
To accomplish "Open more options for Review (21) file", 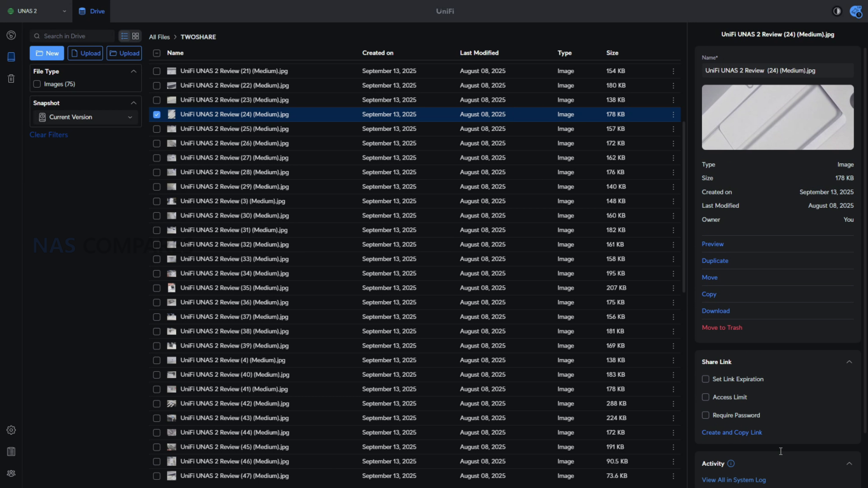I will (673, 71).
